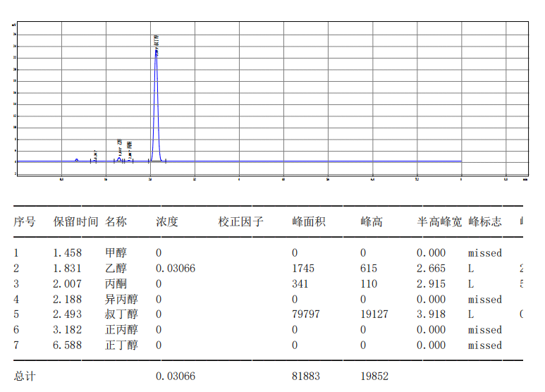
Task: Select the 浓度 column header
Action: click(x=167, y=222)
